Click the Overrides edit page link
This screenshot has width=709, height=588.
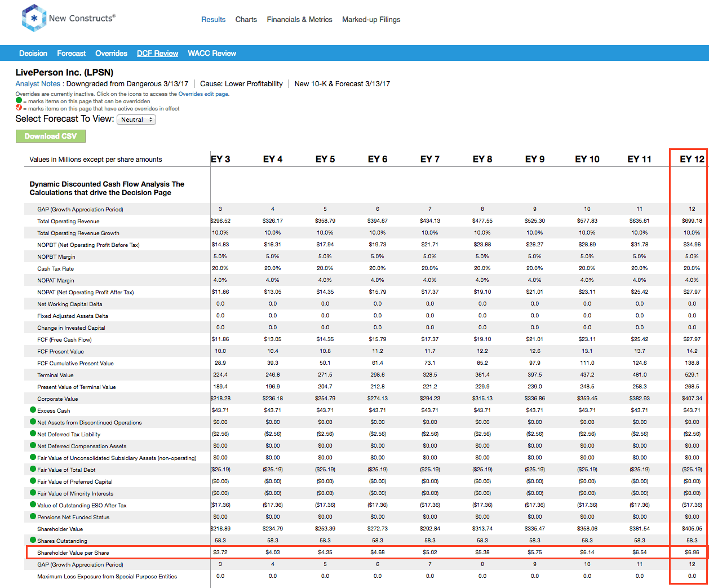tap(203, 94)
